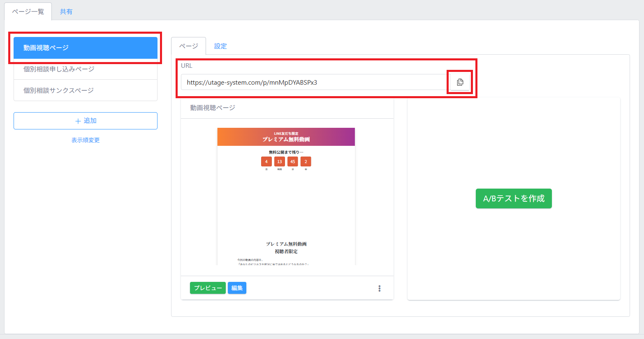Select the ページ tab next to 設定

189,46
